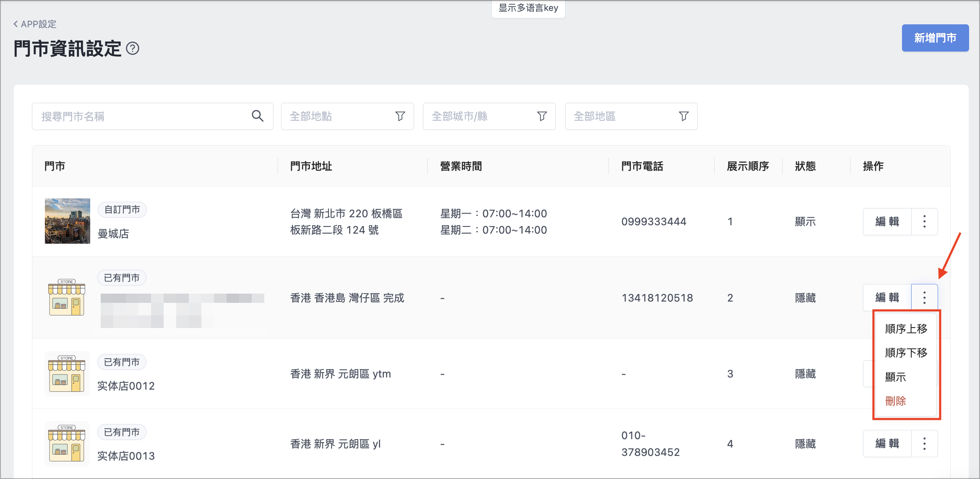Click hours 星期一：07:00~14:00
Viewport: 980px width, 479px height.
tap(493, 213)
